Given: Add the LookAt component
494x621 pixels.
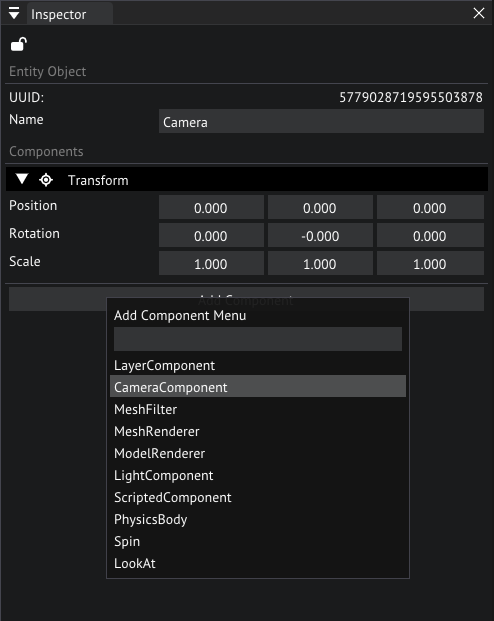Looking at the screenshot, I should point(258,563).
